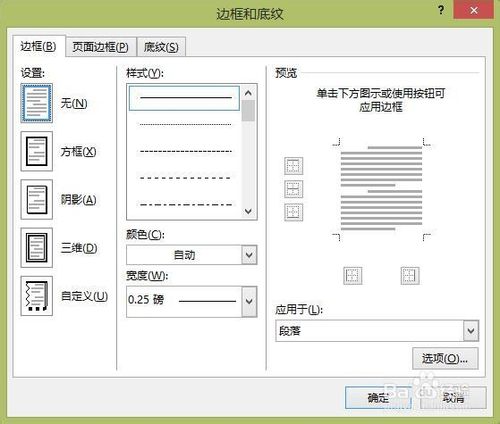Click the 自定义(U) label text
Image resolution: width=500 pixels, height=424 pixels.
[x=84, y=296]
